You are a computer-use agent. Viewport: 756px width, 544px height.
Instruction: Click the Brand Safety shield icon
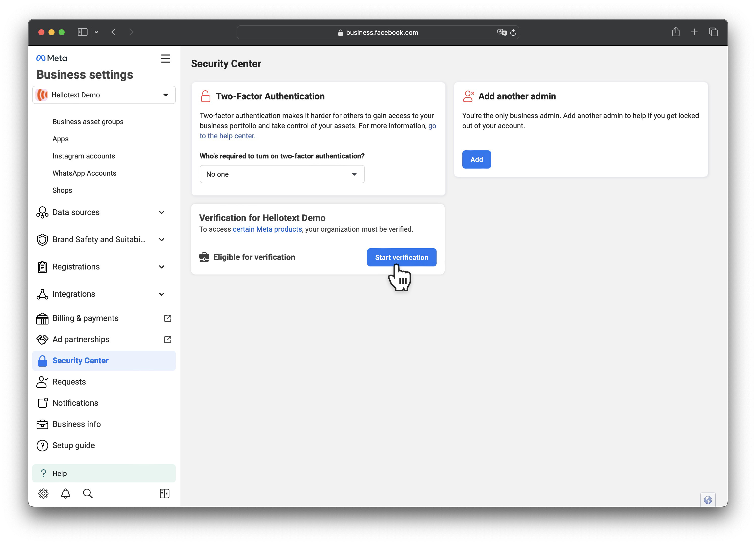(x=42, y=239)
